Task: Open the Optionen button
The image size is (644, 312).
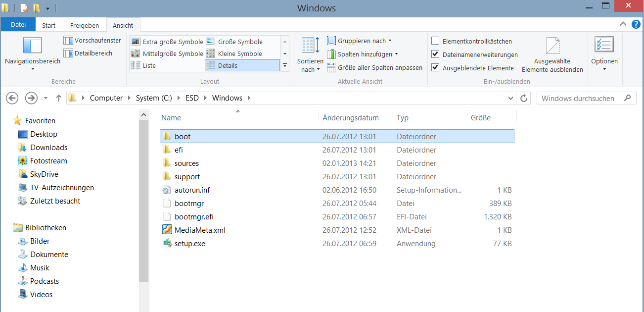Action: click(x=604, y=53)
